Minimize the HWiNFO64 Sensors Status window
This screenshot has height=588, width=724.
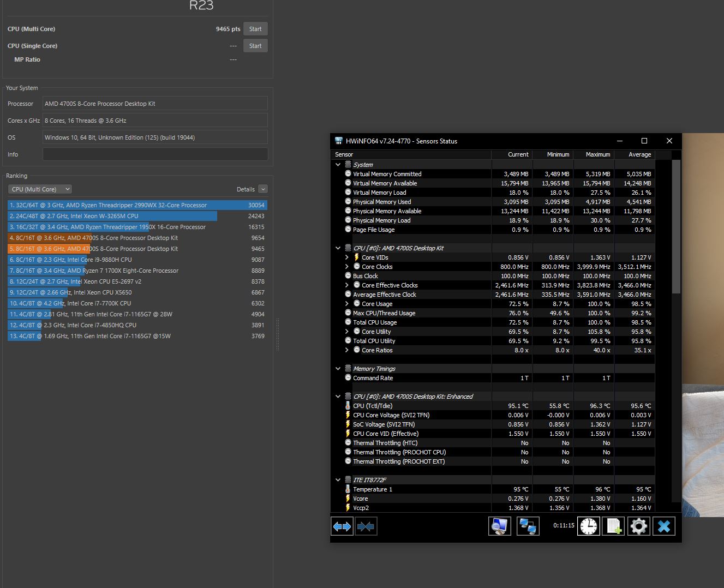[x=619, y=141]
